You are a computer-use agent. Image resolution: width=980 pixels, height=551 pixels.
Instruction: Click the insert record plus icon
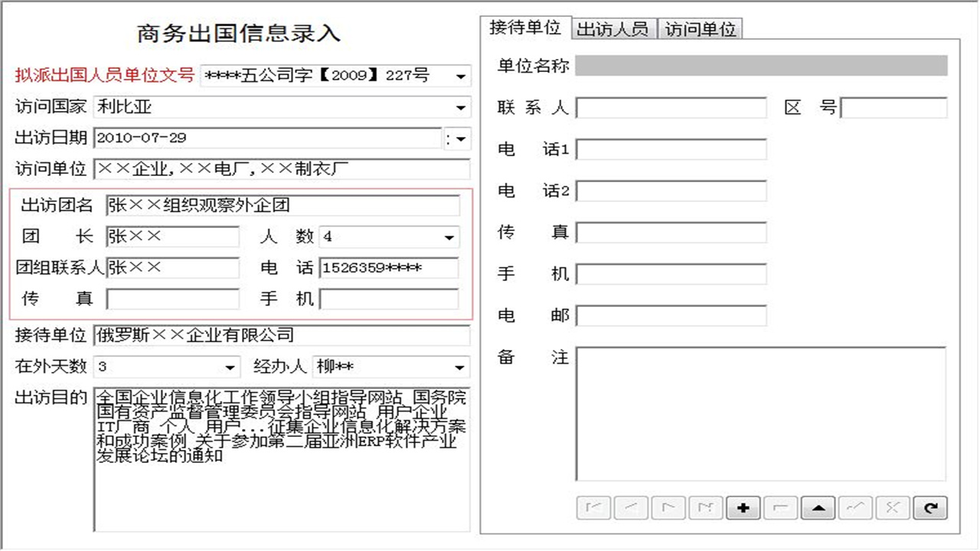[x=743, y=507]
